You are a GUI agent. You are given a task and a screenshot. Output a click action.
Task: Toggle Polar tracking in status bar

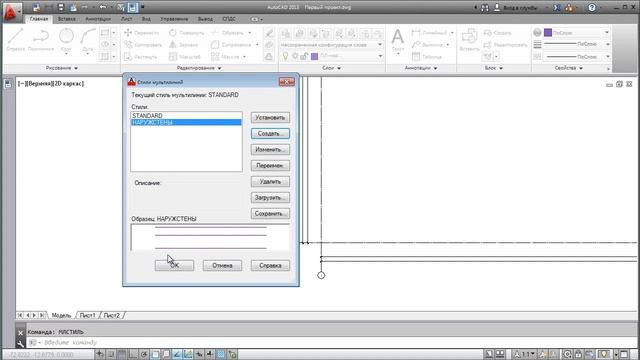pos(144,354)
